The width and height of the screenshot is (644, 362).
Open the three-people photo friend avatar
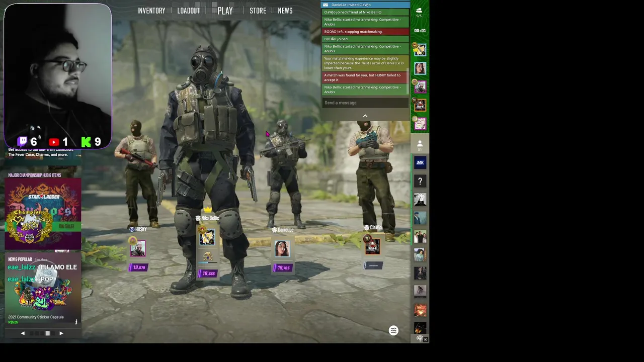click(420, 236)
